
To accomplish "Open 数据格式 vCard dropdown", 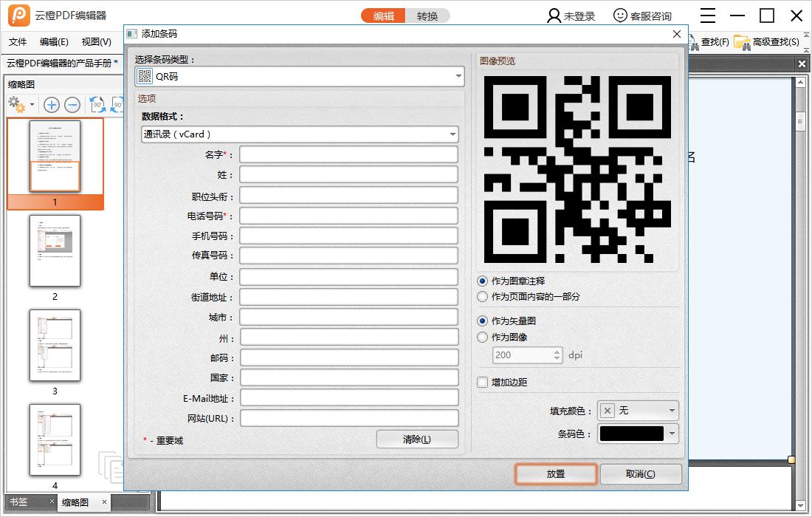I will (x=300, y=134).
